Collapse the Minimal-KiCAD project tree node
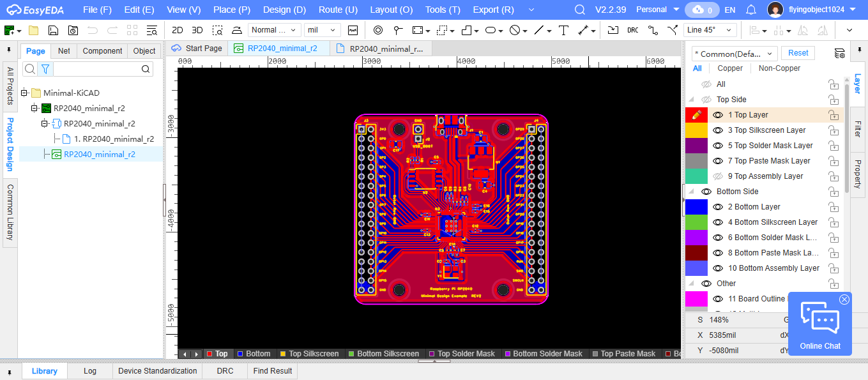The image size is (868, 380). [x=24, y=93]
